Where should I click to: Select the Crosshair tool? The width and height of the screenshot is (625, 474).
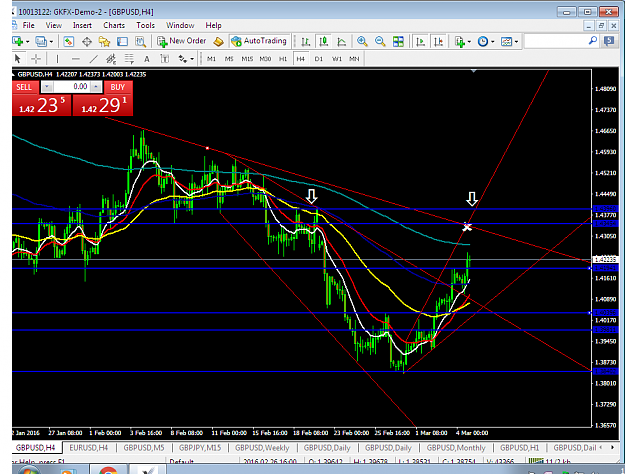[36, 59]
